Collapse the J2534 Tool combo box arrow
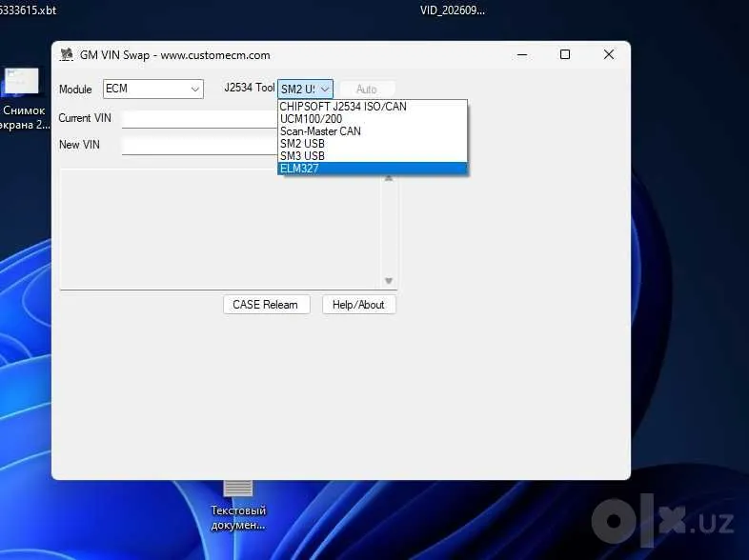This screenshot has height=560, width=749. click(x=325, y=89)
